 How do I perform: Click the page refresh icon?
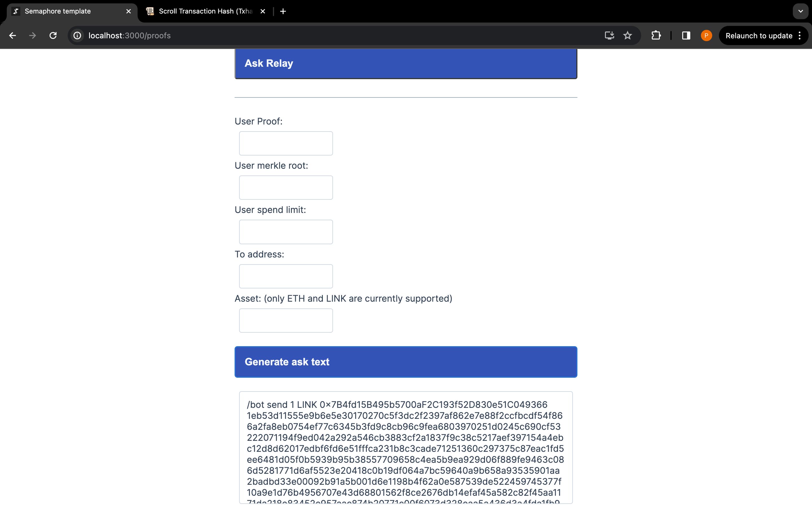click(53, 35)
